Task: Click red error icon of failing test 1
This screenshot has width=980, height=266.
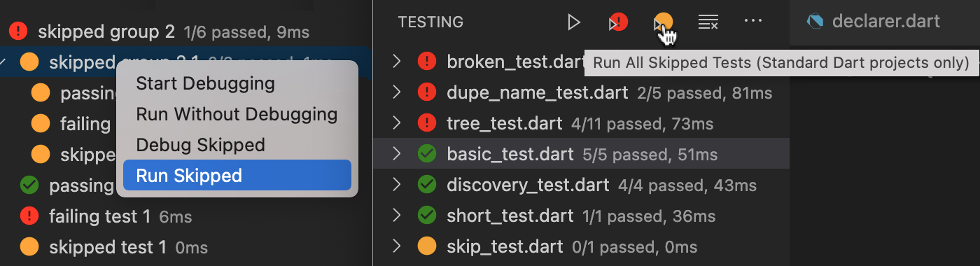Action: tap(29, 216)
